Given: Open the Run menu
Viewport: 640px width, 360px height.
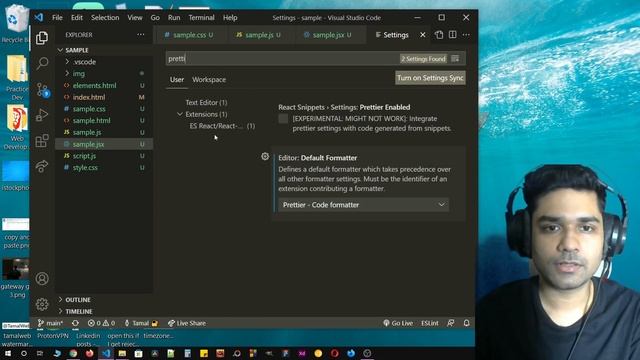Looking at the screenshot, I should tap(174, 18).
